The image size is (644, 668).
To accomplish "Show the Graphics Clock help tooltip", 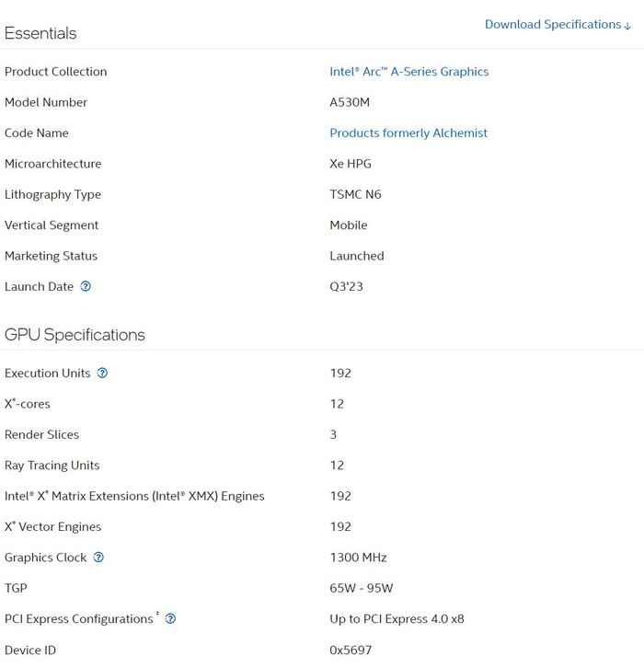I will coord(98,557).
